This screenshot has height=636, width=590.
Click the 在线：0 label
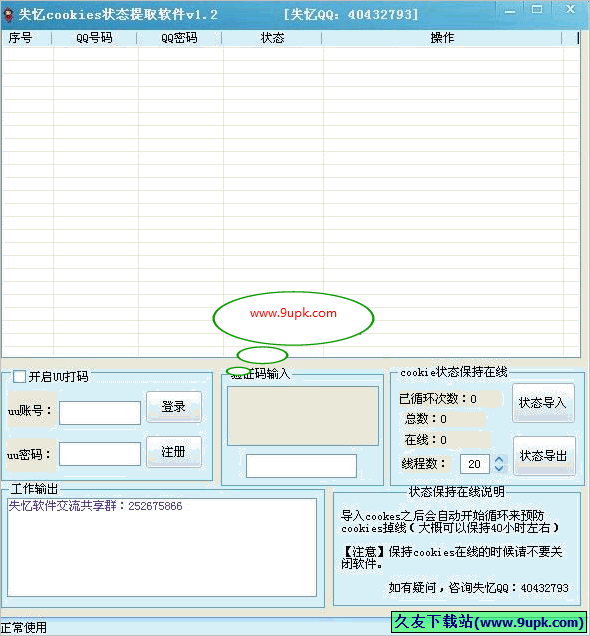pyautogui.click(x=425, y=440)
